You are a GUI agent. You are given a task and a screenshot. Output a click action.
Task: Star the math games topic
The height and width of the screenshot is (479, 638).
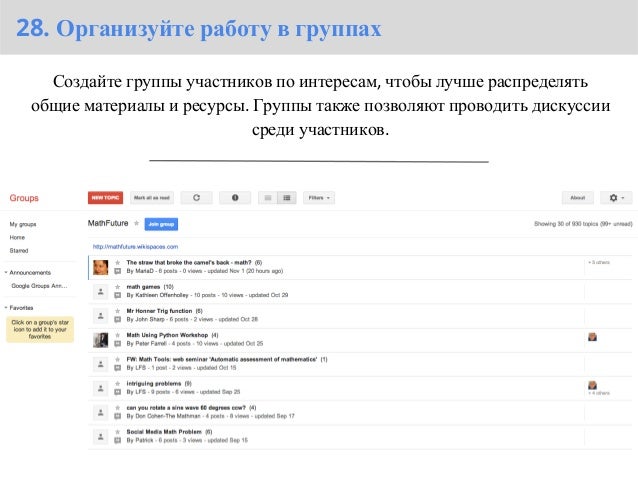(x=118, y=287)
